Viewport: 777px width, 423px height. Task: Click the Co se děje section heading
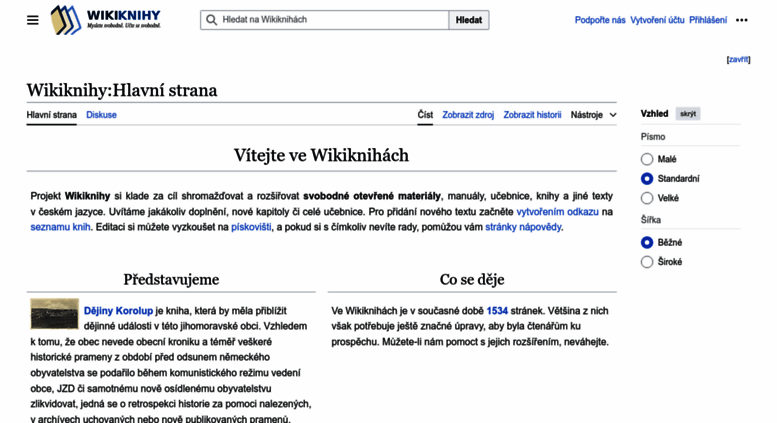click(472, 279)
